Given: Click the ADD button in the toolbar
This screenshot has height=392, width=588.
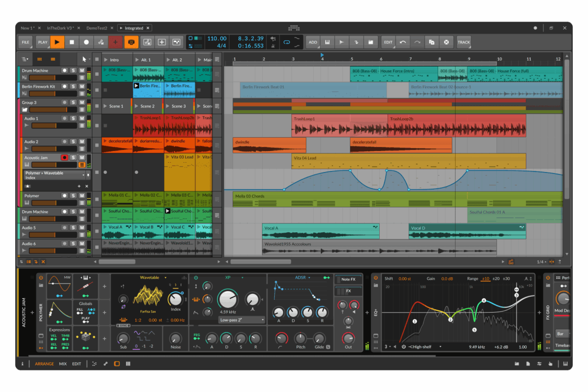Looking at the screenshot, I should coord(313,42).
